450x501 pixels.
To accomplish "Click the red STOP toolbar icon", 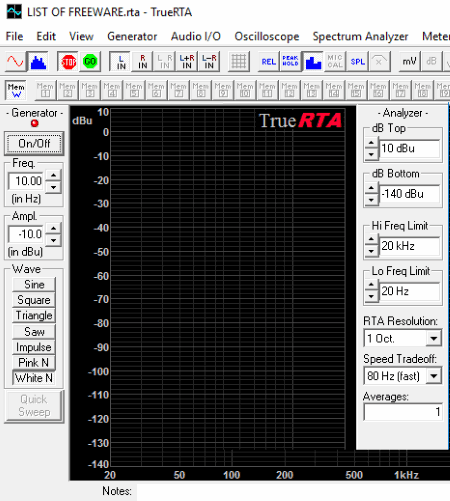I will pyautogui.click(x=68, y=62).
